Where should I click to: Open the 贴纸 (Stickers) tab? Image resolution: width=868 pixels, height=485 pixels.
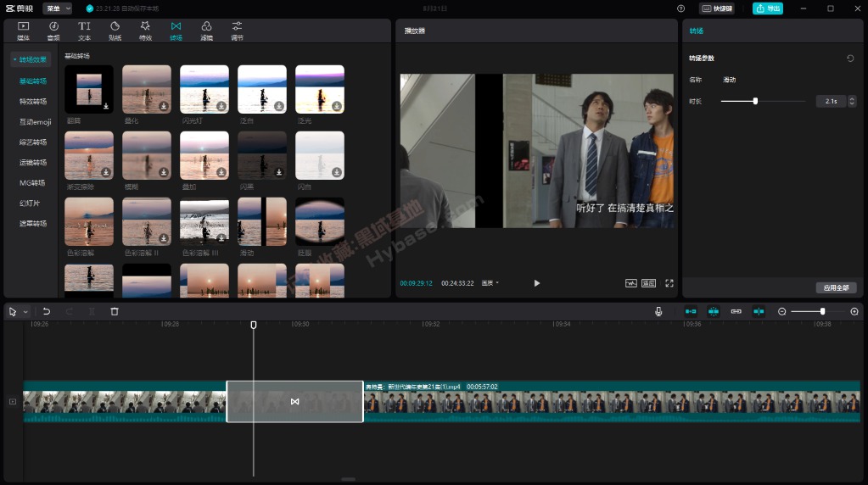coord(115,31)
